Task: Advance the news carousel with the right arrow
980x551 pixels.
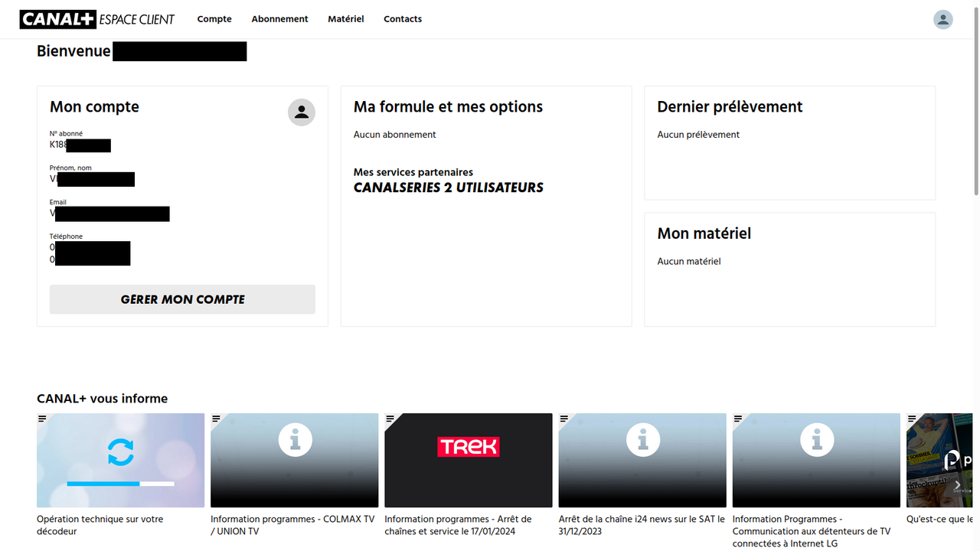Action: point(957,485)
